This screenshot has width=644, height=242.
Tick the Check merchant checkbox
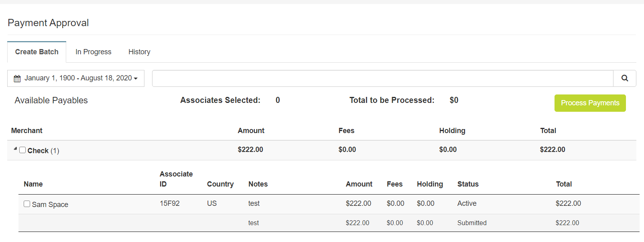[x=22, y=150]
